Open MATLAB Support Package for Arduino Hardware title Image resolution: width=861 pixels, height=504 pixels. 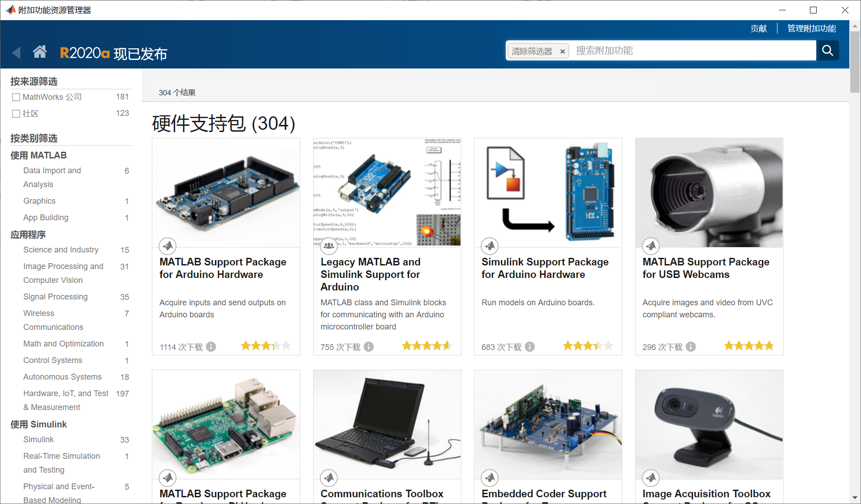point(223,268)
